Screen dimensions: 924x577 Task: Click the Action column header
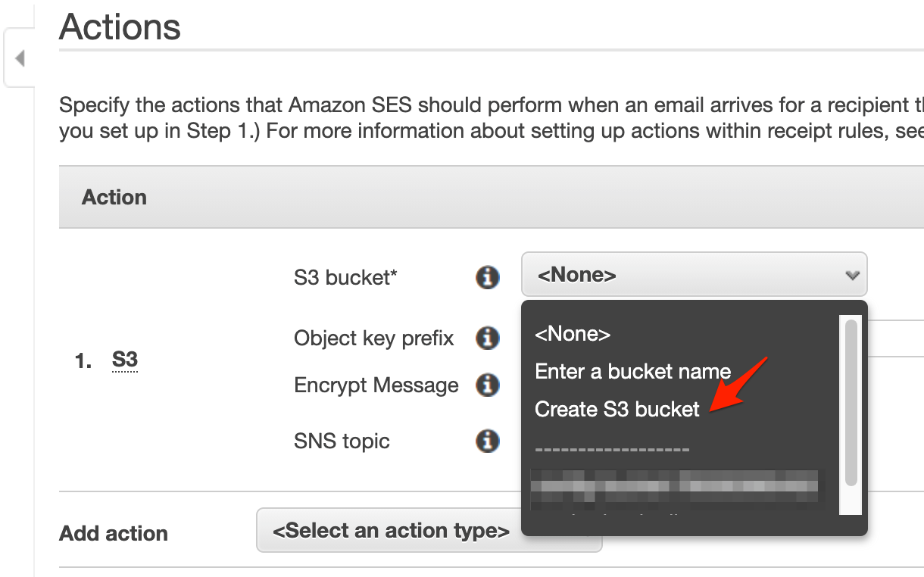tap(114, 197)
